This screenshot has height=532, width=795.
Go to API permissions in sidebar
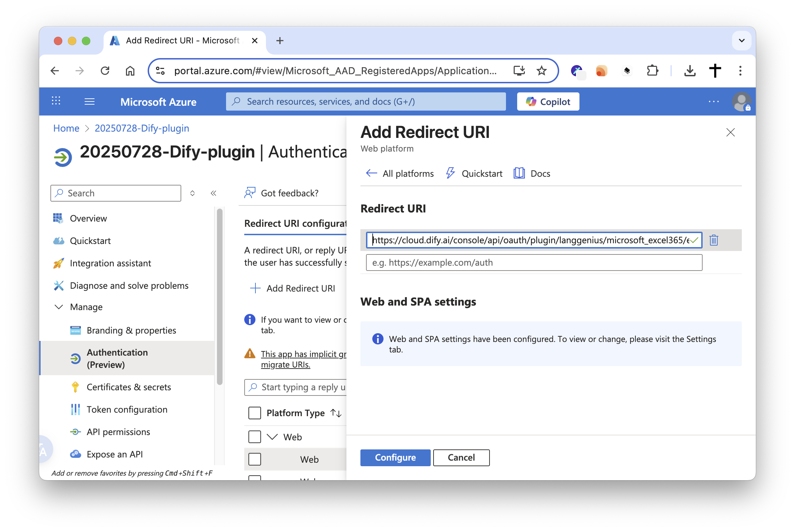[118, 432]
